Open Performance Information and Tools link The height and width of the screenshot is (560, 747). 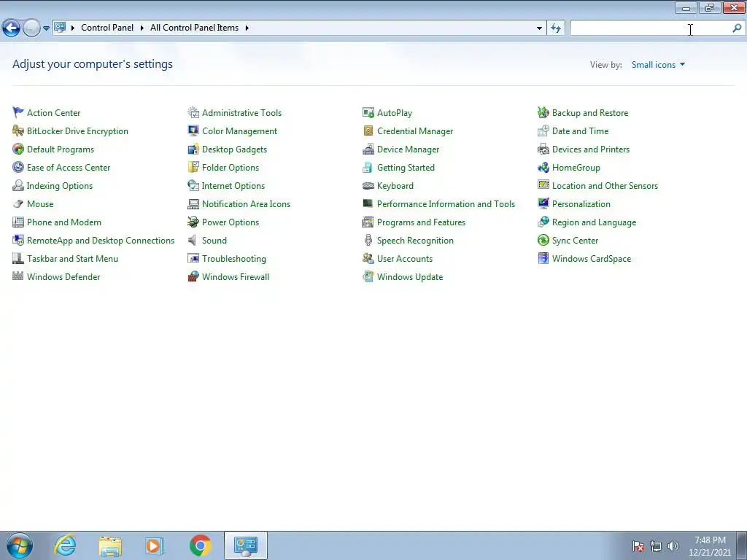tap(446, 204)
